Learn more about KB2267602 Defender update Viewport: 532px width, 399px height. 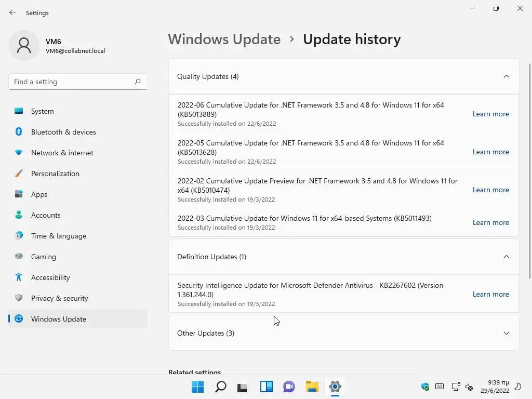pos(490,294)
